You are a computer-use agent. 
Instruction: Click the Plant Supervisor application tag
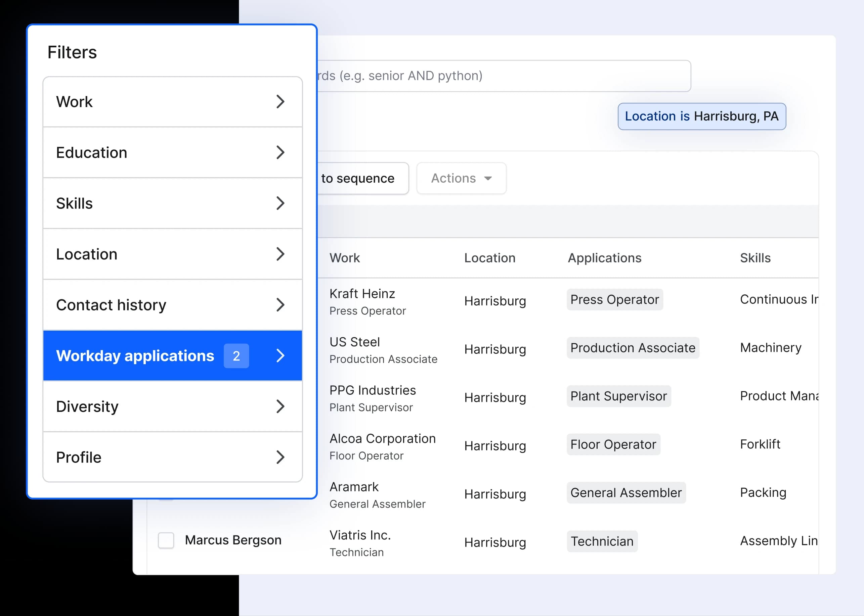pos(618,396)
